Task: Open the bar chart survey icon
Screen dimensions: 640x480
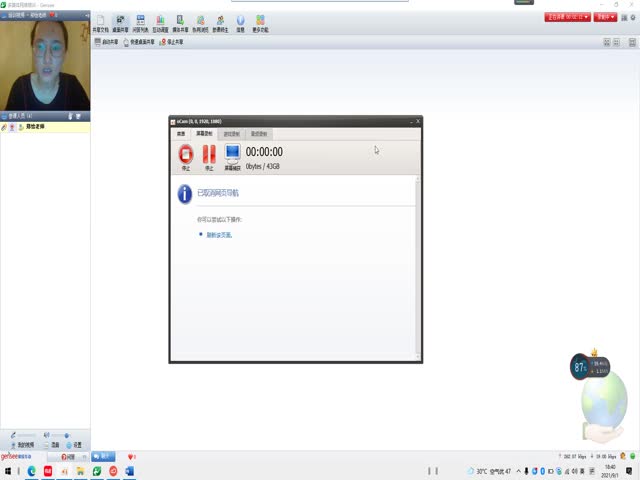Action: point(160,23)
